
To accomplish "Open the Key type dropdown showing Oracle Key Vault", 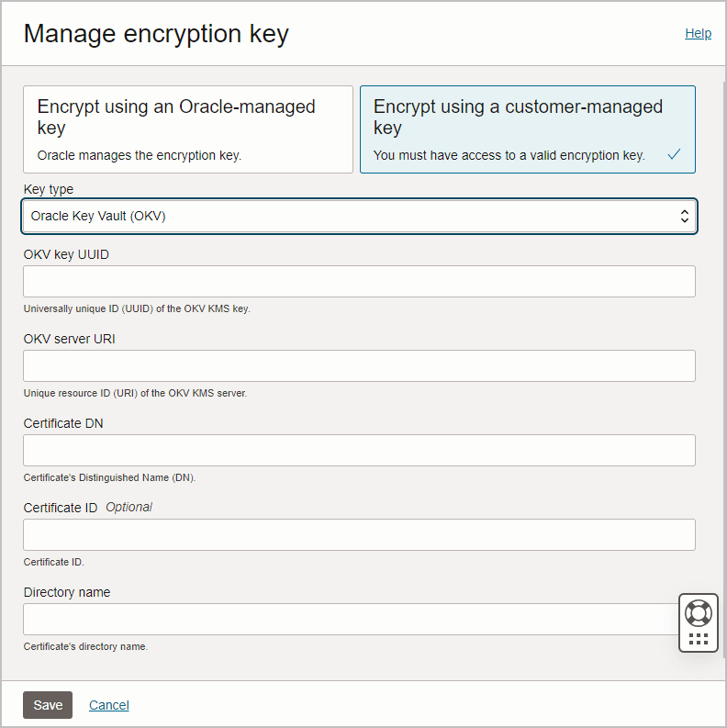I will click(x=359, y=216).
